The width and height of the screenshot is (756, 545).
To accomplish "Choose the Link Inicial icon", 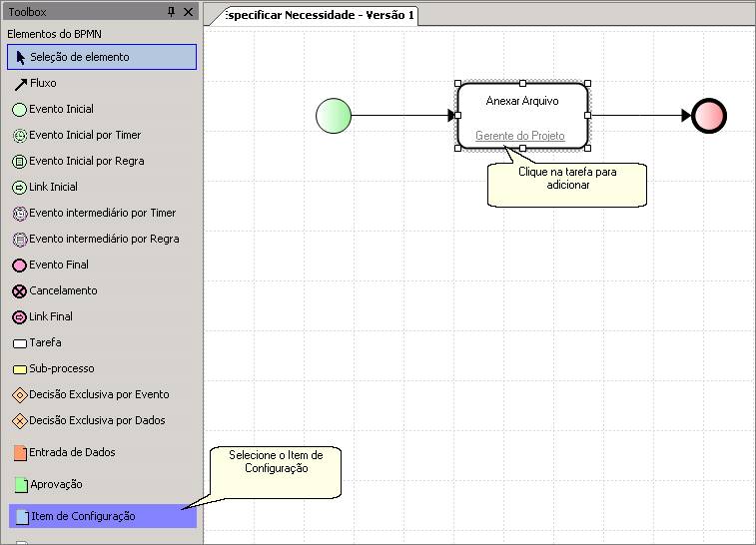I will 19,188.
